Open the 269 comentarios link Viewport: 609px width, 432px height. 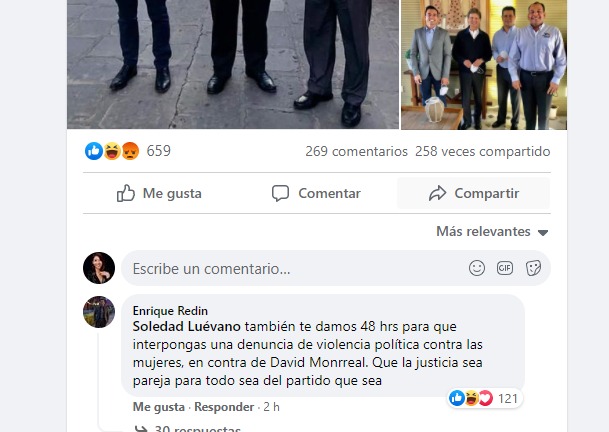click(x=356, y=151)
